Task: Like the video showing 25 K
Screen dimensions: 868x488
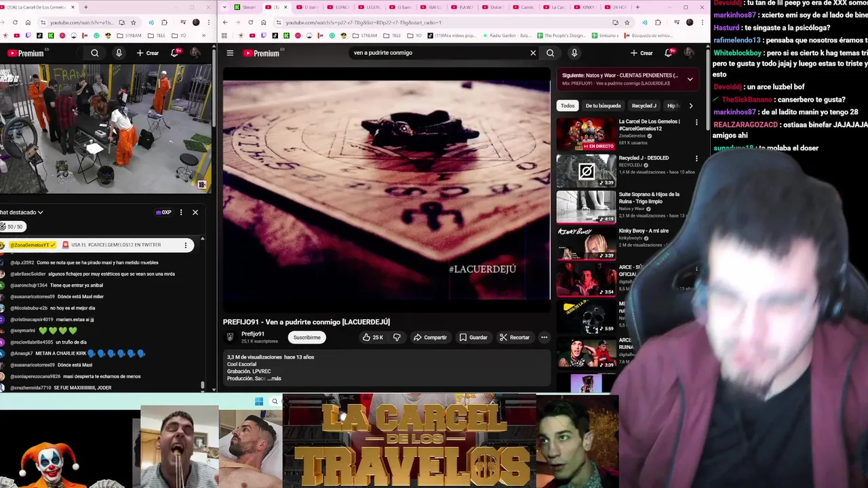Action: [x=373, y=337]
